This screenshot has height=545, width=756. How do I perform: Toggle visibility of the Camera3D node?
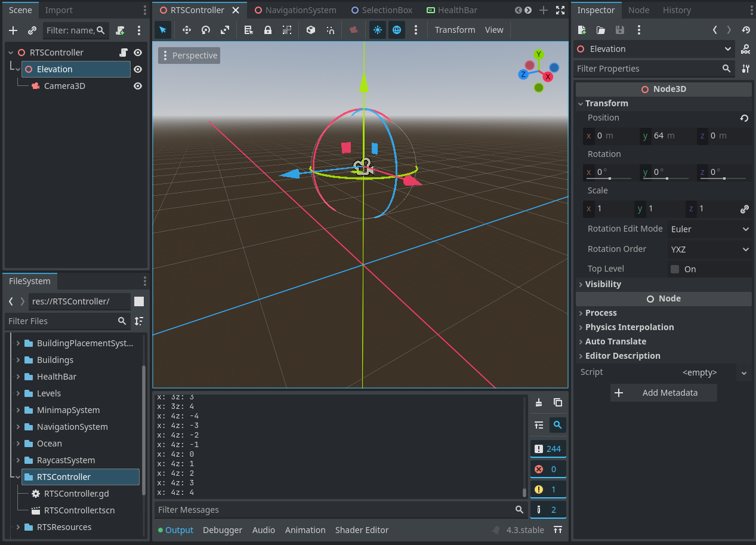pos(137,85)
